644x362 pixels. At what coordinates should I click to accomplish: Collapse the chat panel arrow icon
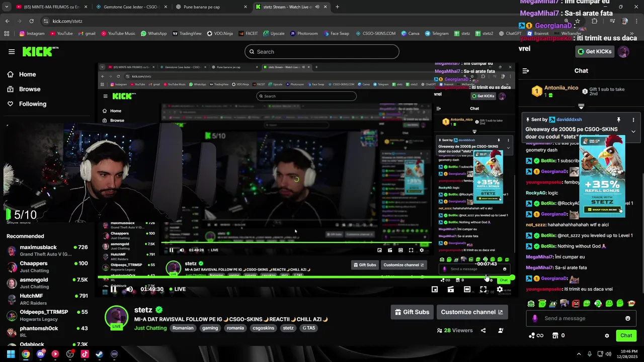pyautogui.click(x=525, y=71)
